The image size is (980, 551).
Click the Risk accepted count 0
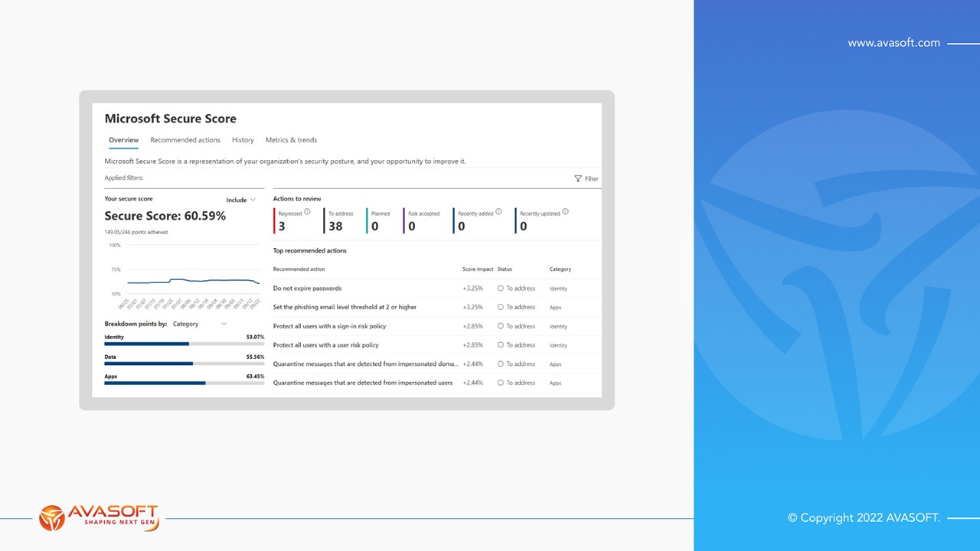(x=412, y=227)
